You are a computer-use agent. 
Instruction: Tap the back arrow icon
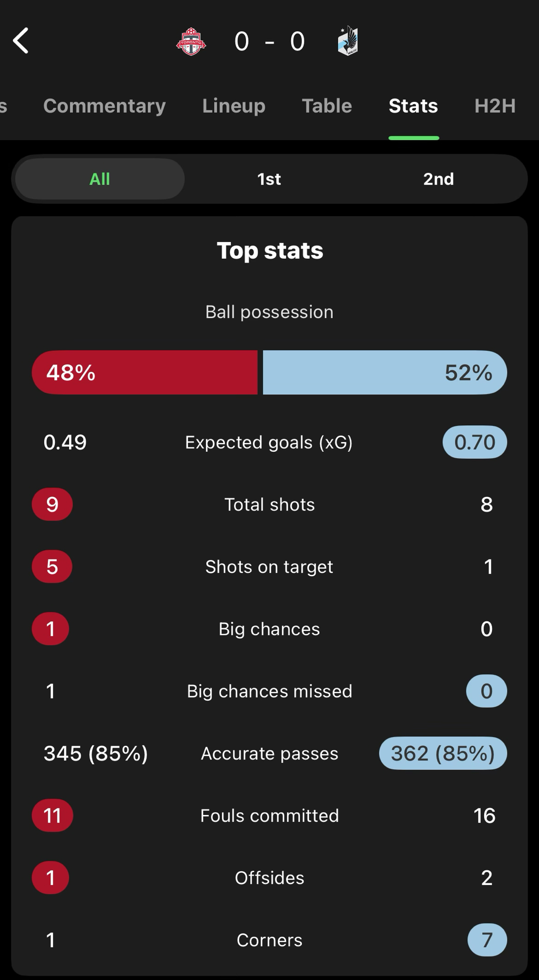coord(21,41)
